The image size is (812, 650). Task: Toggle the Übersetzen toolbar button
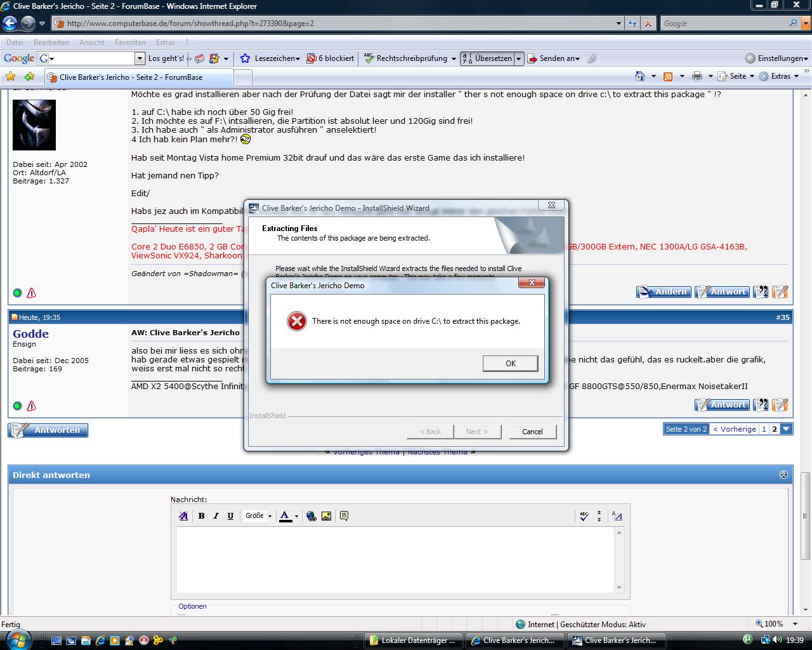(487, 58)
